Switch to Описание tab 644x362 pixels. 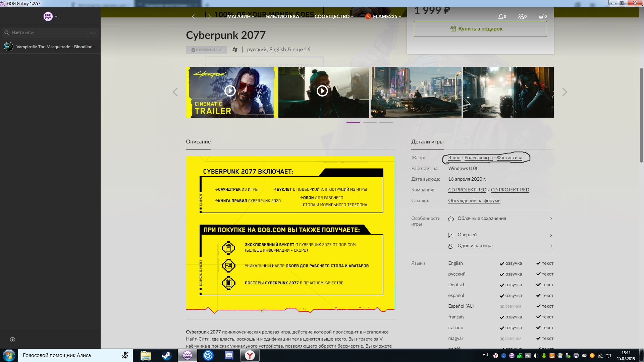coord(198,142)
